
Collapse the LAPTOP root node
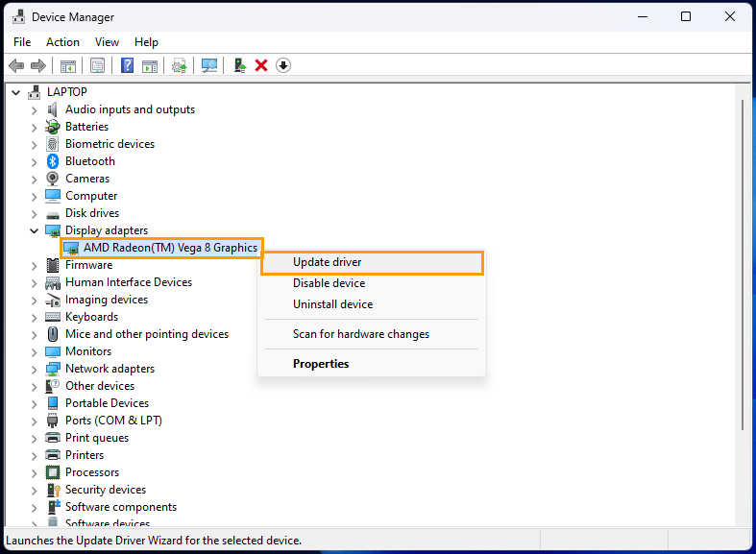[x=16, y=92]
